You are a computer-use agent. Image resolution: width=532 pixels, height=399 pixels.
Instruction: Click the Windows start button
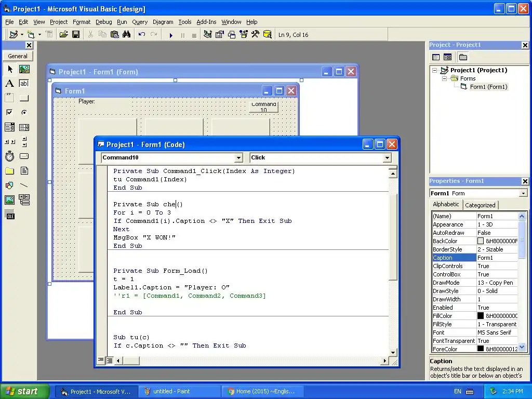(24, 391)
